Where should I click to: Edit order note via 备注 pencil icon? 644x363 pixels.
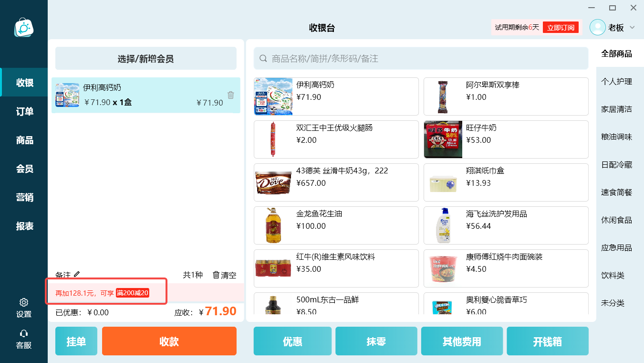pyautogui.click(x=77, y=275)
